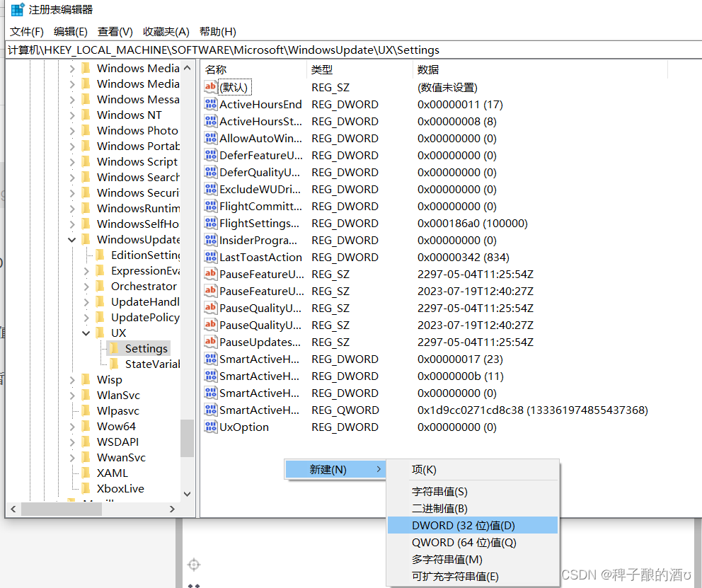Click tree horizontal scroll-right arrow
Image resolution: width=702 pixels, height=588 pixels.
point(172,509)
